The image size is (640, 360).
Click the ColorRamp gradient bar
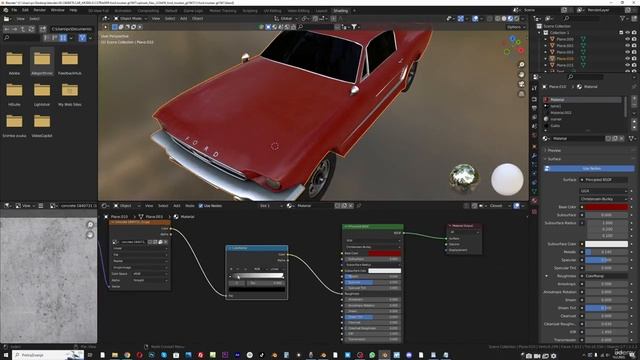coord(257,276)
